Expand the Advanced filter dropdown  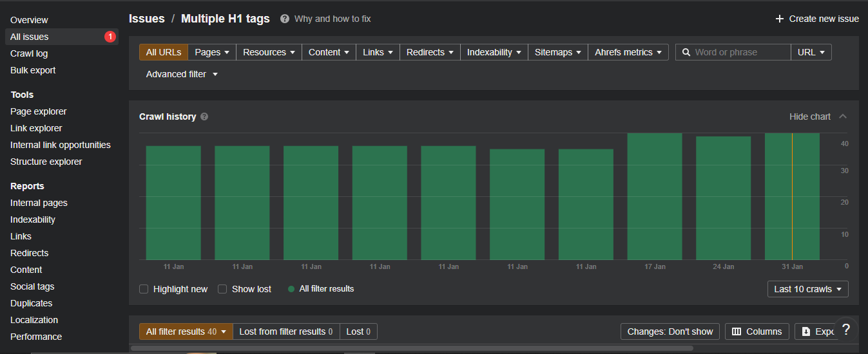click(182, 74)
